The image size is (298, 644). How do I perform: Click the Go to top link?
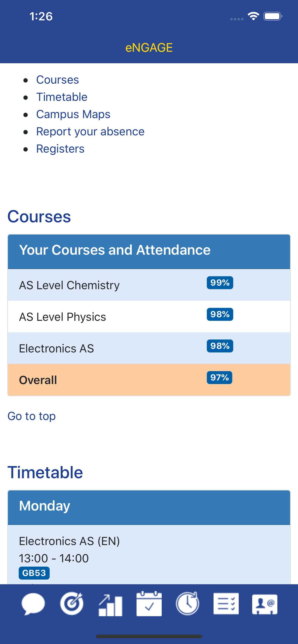point(32,416)
